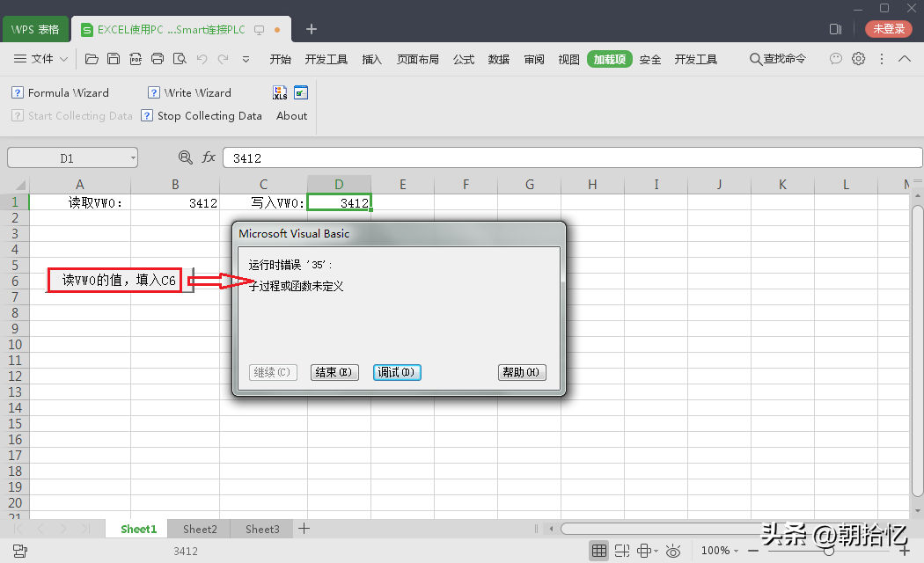Click the zoom slider handle
This screenshot has height=563, width=924.
point(828,551)
